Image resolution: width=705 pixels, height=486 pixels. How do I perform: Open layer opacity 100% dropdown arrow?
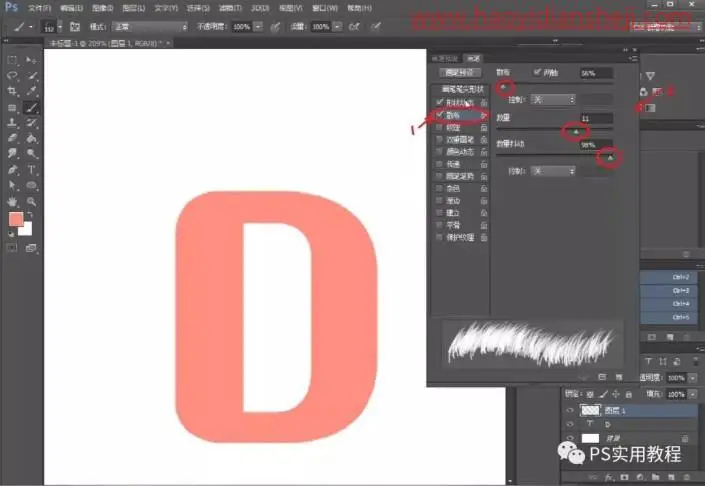click(693, 378)
